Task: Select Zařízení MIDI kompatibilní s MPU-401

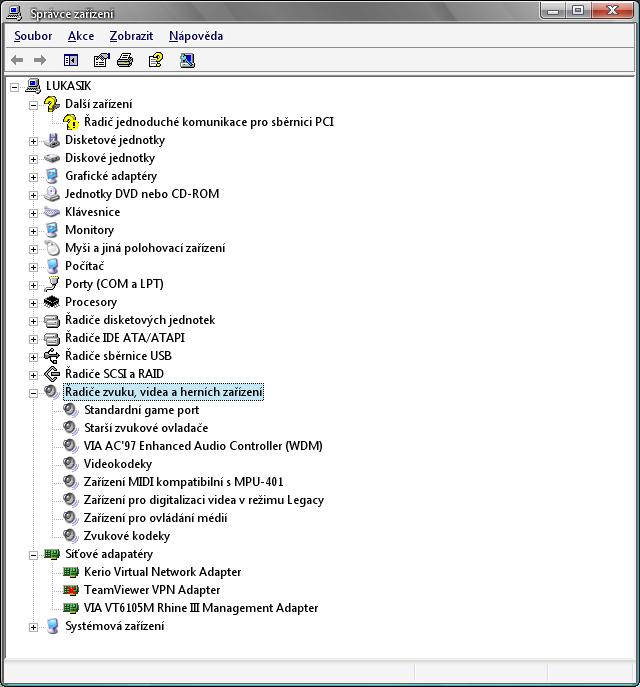Action: tap(184, 482)
